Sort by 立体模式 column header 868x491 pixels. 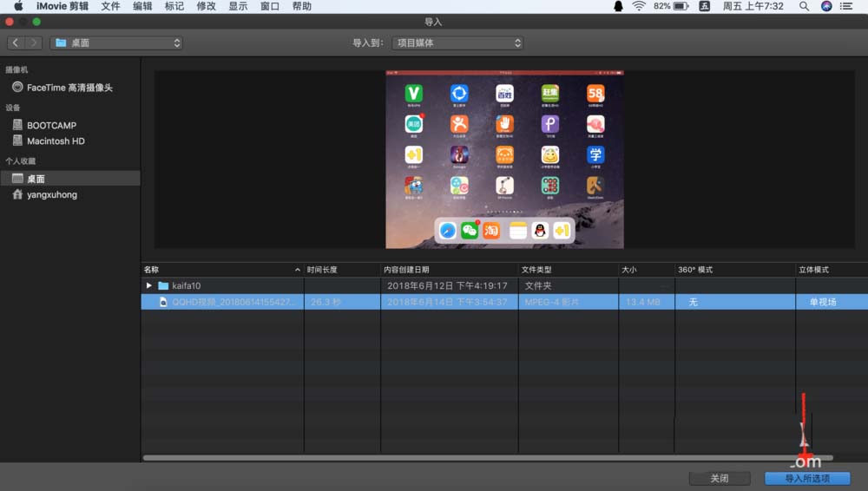pos(813,270)
